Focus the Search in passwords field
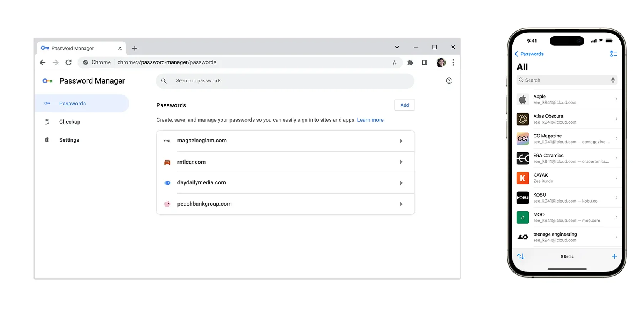Viewport: 644px width, 318px height. [x=285, y=81]
